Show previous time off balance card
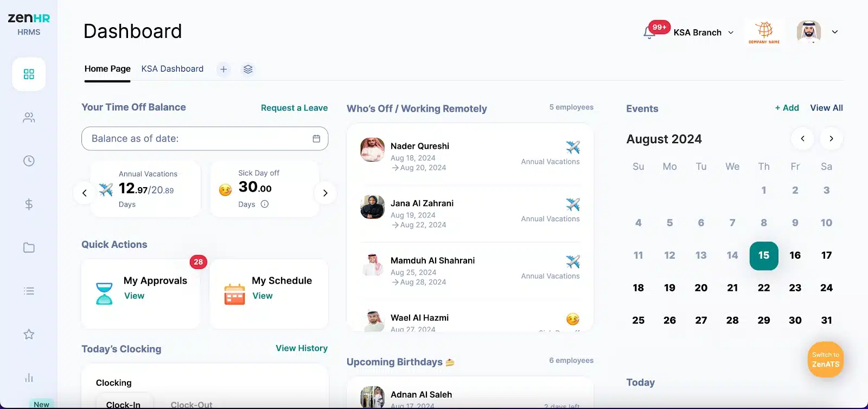This screenshot has width=868, height=409. coord(85,193)
